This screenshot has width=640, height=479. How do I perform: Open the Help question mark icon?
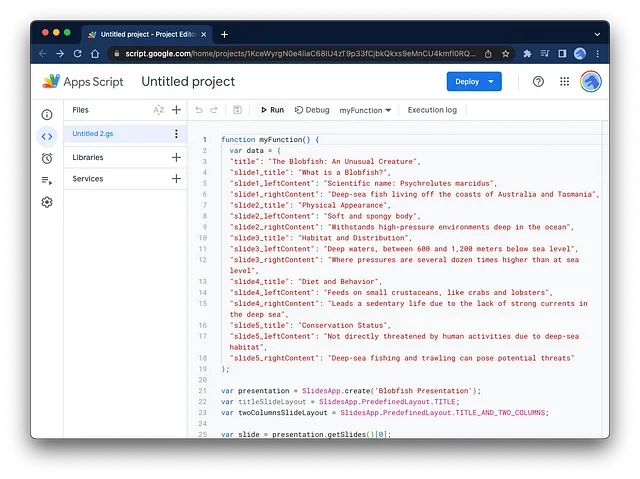[538, 82]
